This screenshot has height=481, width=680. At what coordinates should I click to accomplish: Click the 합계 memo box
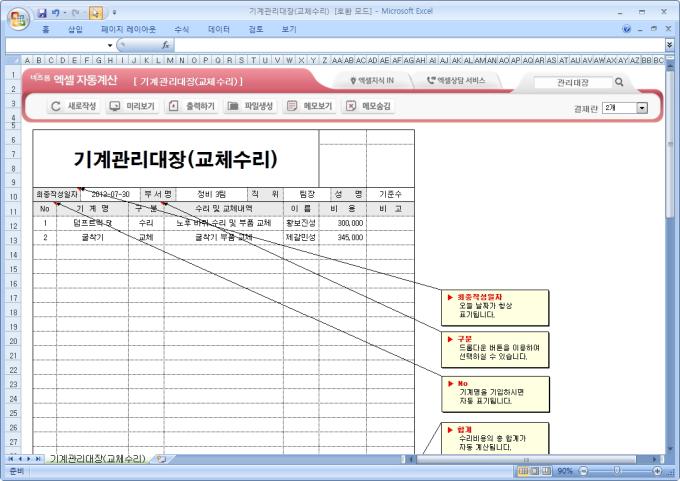(495, 438)
